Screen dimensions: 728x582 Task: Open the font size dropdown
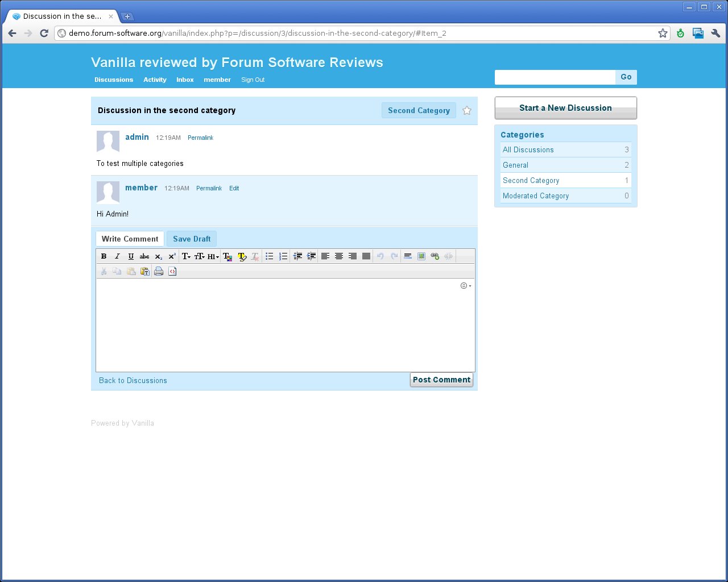click(200, 256)
